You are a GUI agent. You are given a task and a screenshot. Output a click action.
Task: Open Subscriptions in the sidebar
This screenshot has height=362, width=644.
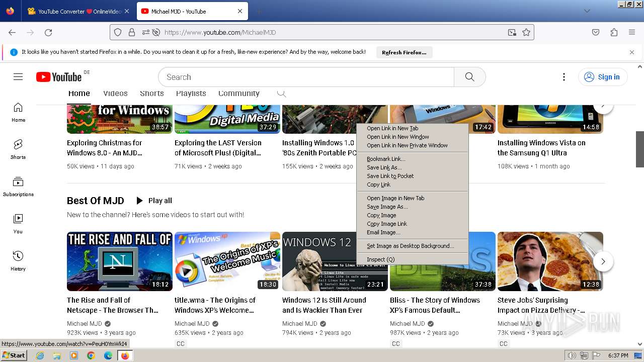point(18,187)
